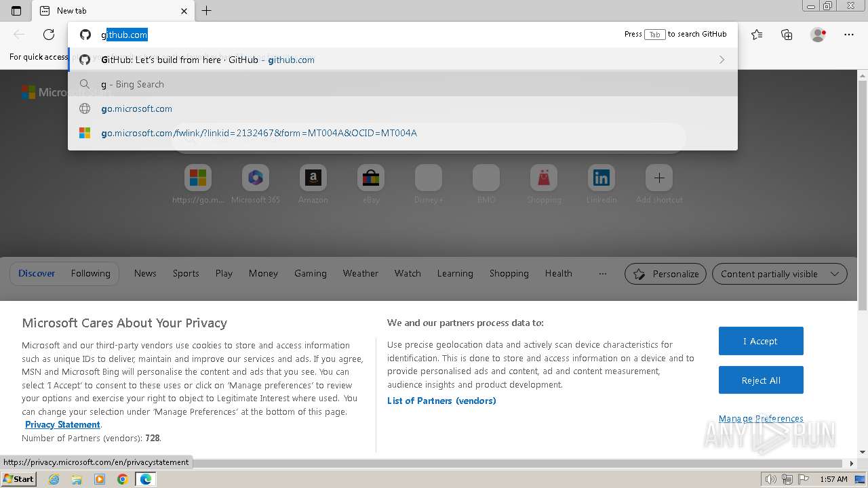868x488 pixels.
Task: Open List of Partners (vendors) link
Action: point(441,401)
